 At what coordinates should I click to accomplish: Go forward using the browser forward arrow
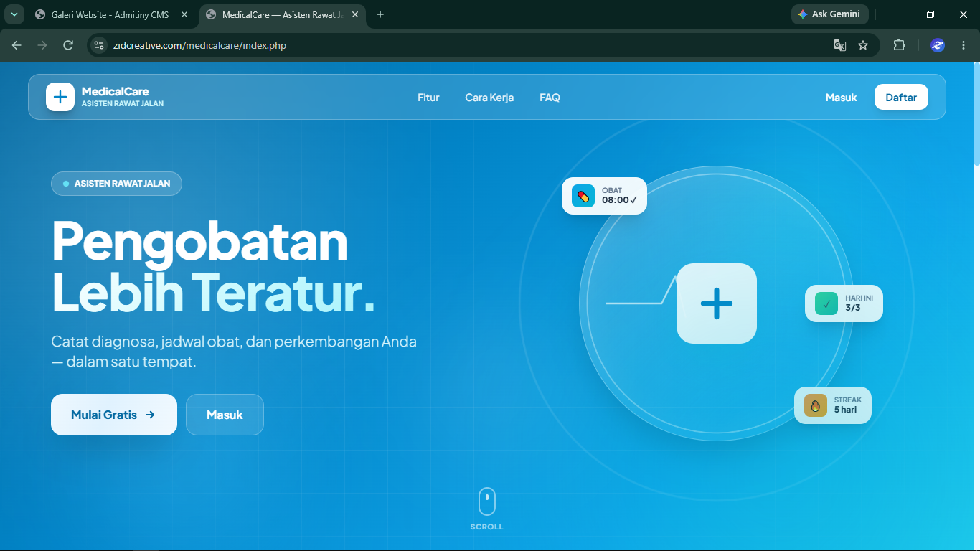tap(42, 45)
